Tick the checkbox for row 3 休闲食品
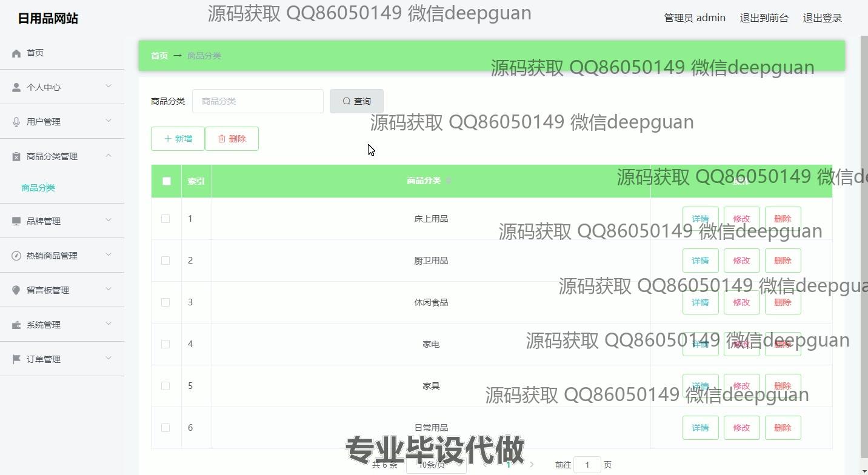 (x=165, y=302)
